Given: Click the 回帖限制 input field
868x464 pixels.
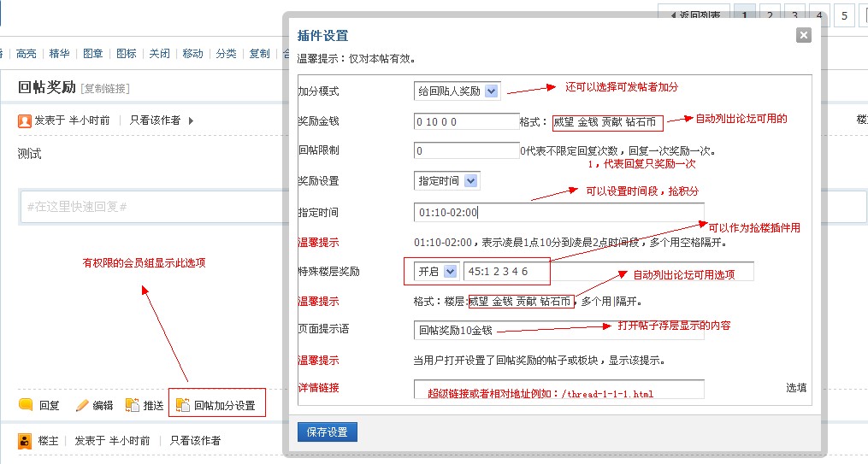Looking at the screenshot, I should (466, 150).
